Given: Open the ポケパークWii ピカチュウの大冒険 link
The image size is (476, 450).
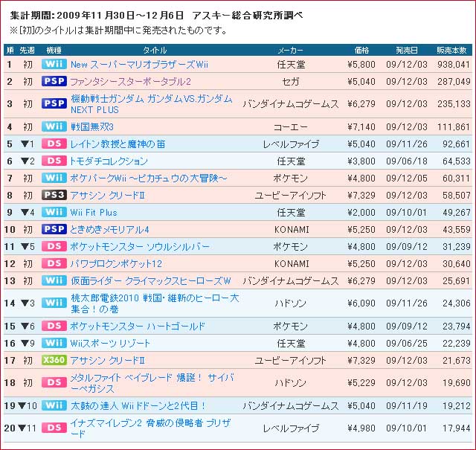Looking at the screenshot, I should [149, 179].
